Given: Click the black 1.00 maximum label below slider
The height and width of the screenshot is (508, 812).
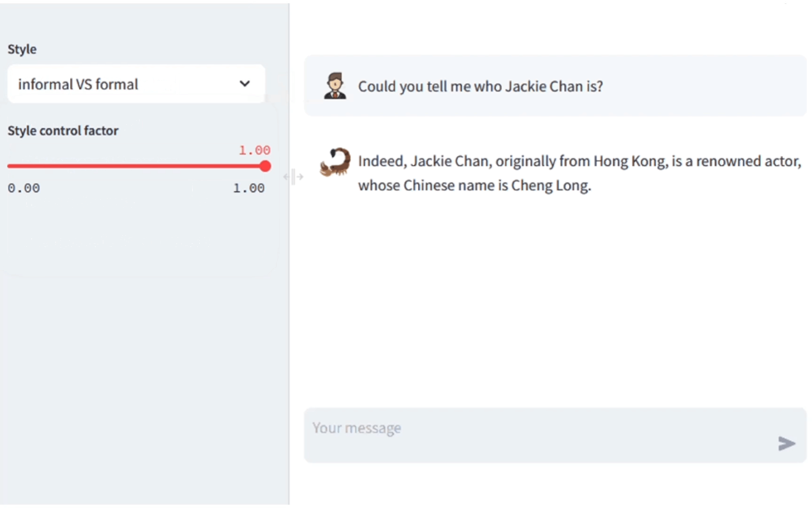Looking at the screenshot, I should point(249,188).
